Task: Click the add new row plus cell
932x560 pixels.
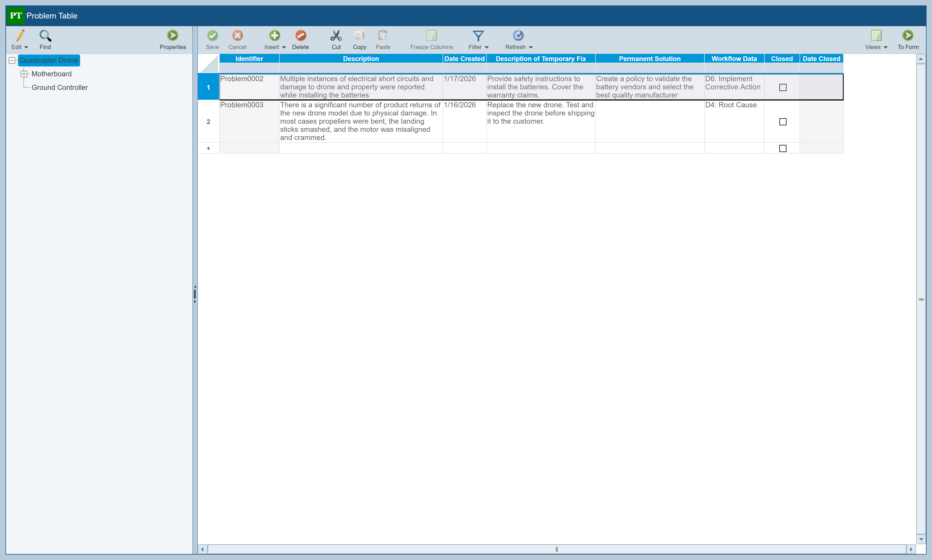Action: [x=208, y=148]
